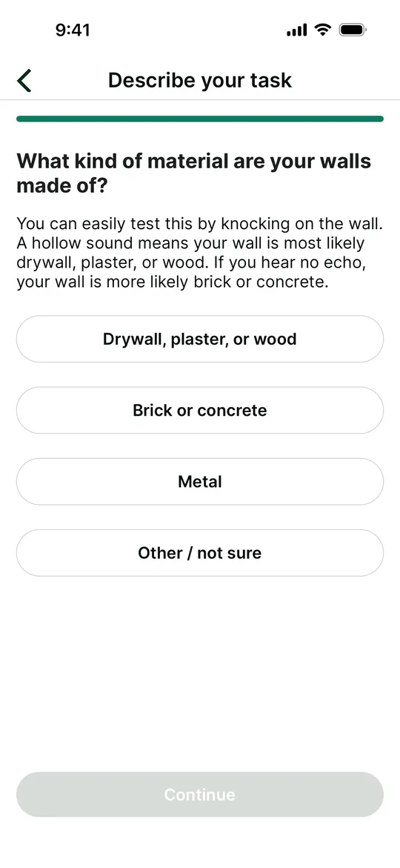Select the Drywall, plaster, or wood option
The width and height of the screenshot is (400, 868).
pyautogui.click(x=200, y=339)
